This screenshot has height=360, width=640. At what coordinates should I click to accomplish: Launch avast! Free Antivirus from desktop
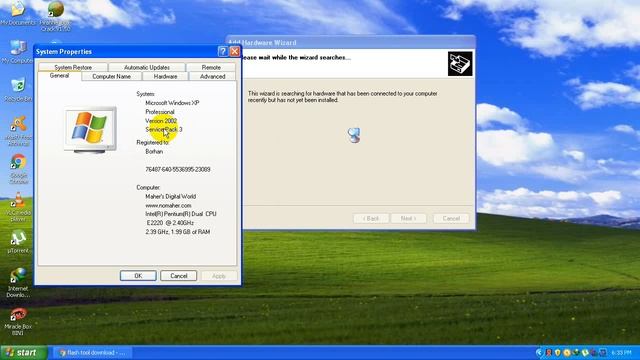tap(18, 131)
